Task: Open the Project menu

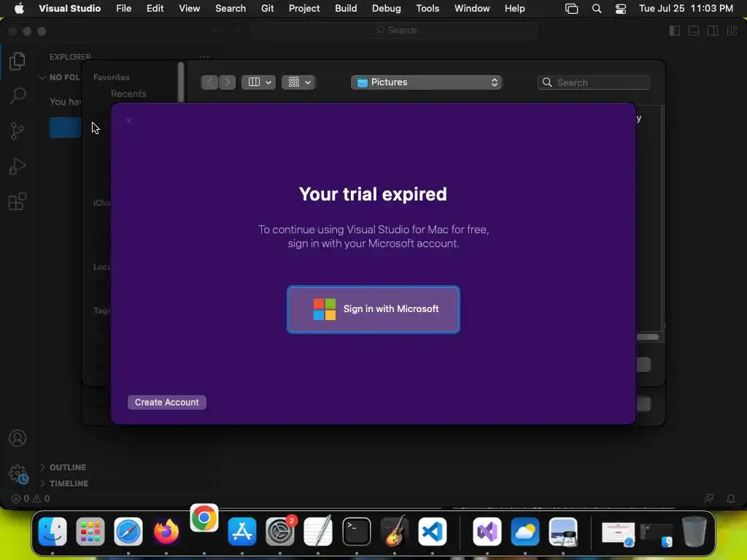Action: 304,9
